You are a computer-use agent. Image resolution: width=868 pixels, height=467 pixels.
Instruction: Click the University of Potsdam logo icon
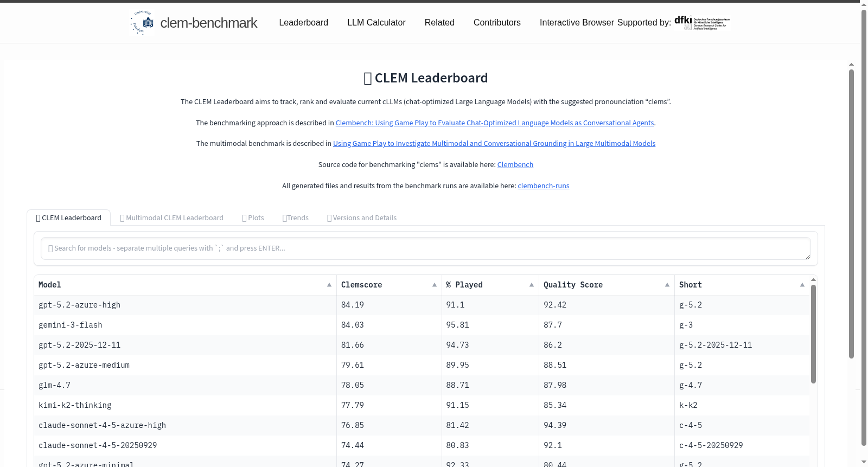coord(142,22)
